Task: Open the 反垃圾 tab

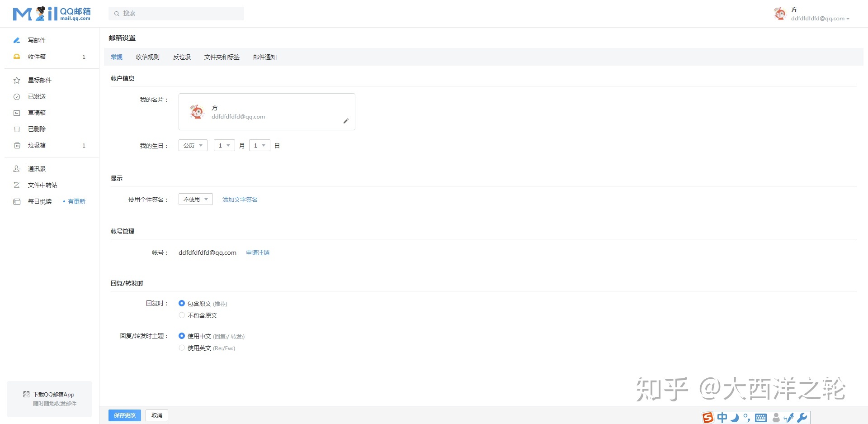Action: pos(182,57)
